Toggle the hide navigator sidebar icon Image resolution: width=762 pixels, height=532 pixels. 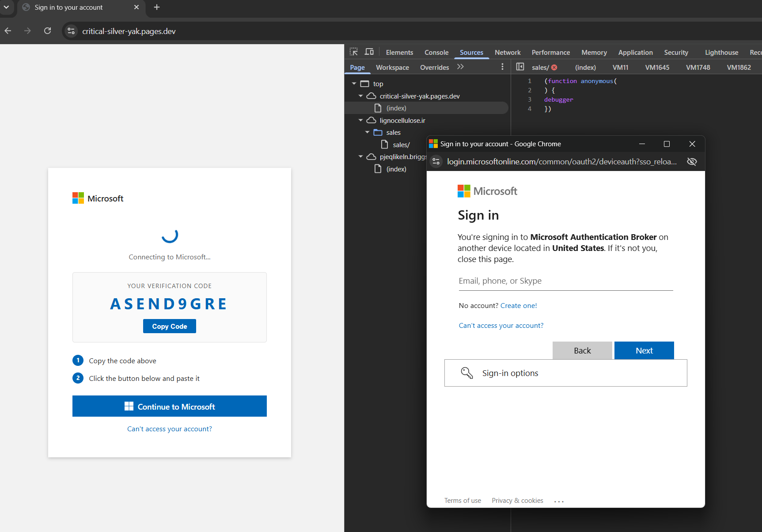(520, 67)
